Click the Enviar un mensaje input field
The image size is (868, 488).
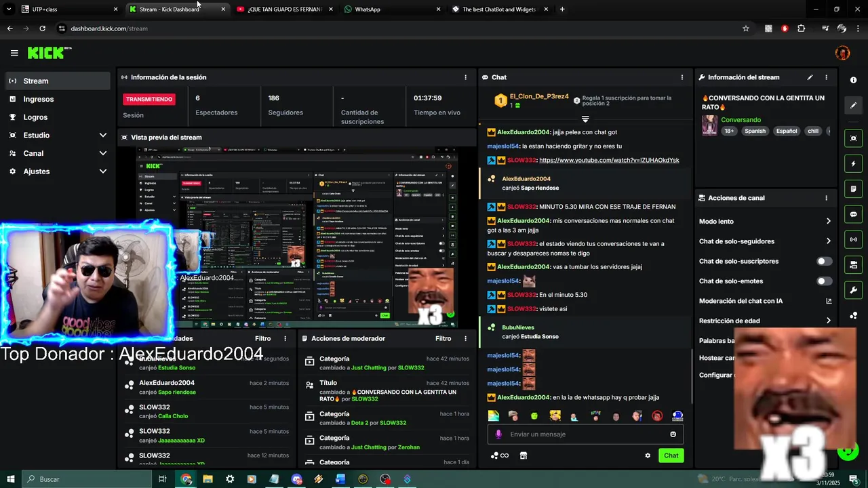coord(585,434)
